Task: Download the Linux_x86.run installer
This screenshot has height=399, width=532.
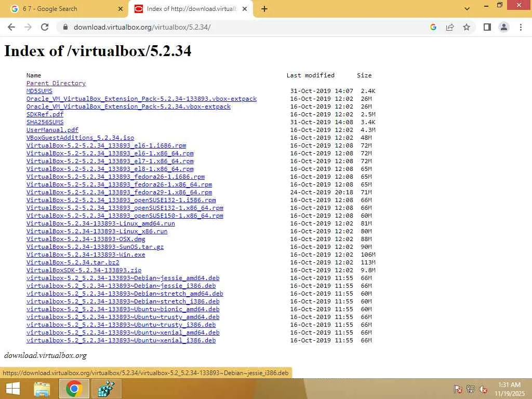Action: (x=97, y=231)
